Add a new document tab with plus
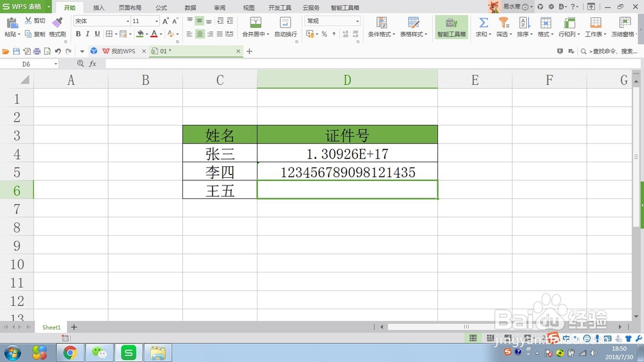The image size is (644, 362). 249,52
